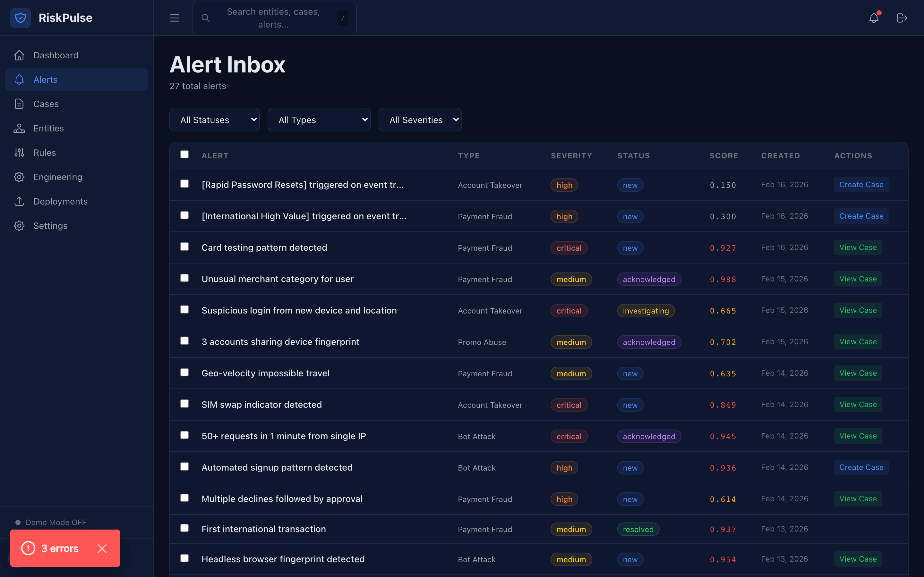Open the All Statuses dropdown
Viewport: 924px width, 577px height.
(215, 120)
